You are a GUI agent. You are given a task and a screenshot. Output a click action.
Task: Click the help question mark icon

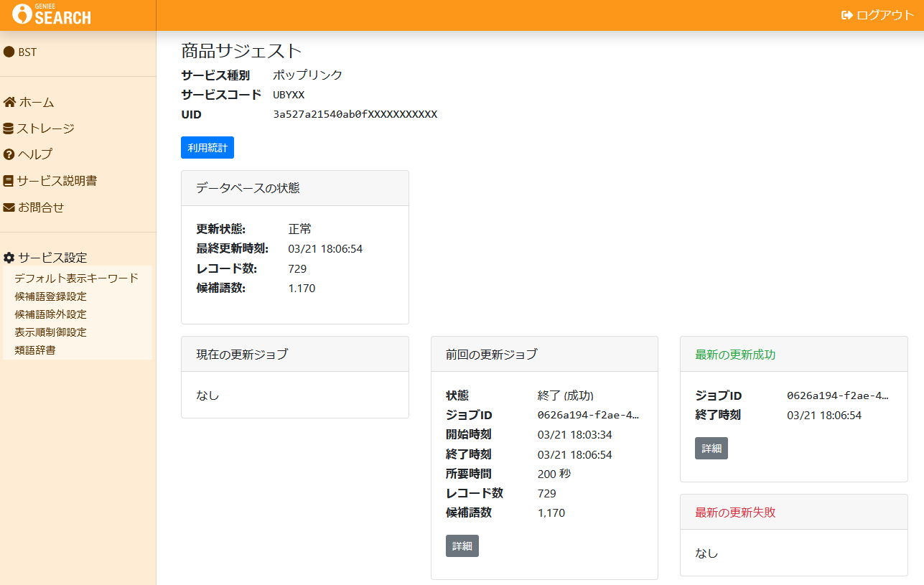click(9, 154)
